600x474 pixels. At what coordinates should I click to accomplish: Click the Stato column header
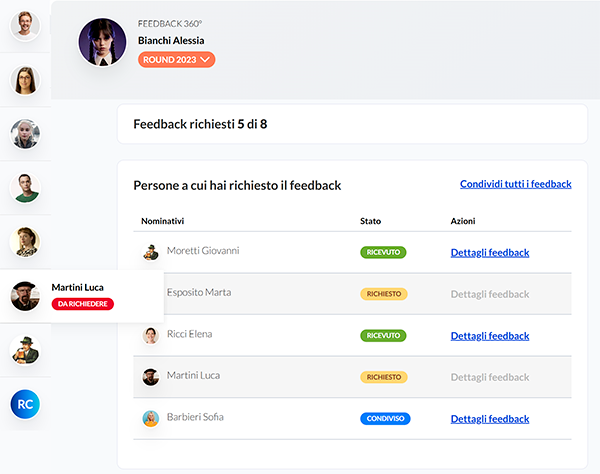(370, 220)
